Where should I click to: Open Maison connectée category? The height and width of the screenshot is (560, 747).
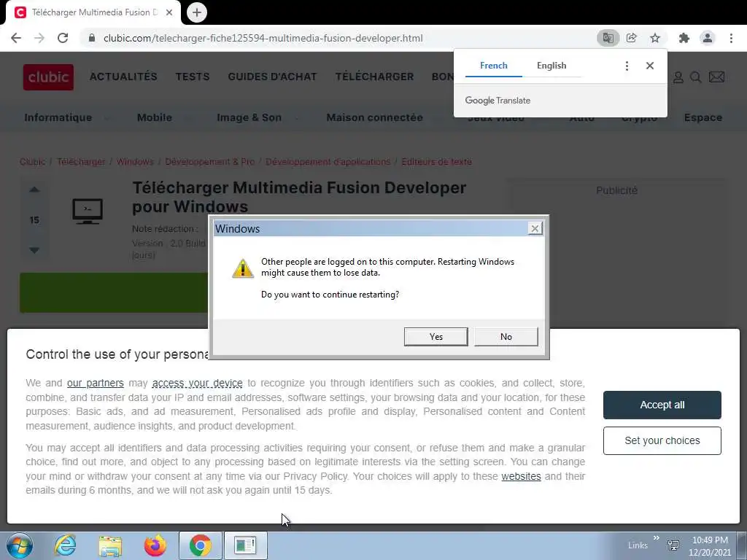[x=374, y=117]
